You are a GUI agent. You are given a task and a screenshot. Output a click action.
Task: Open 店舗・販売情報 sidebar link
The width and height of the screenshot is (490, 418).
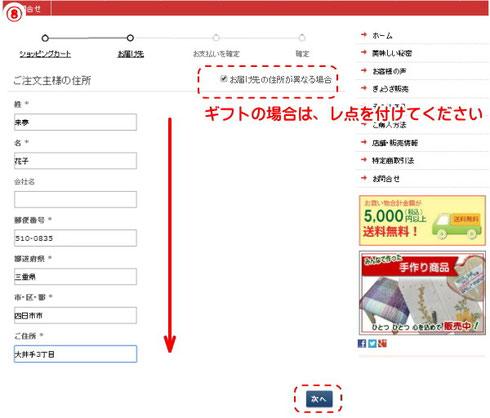(x=395, y=143)
